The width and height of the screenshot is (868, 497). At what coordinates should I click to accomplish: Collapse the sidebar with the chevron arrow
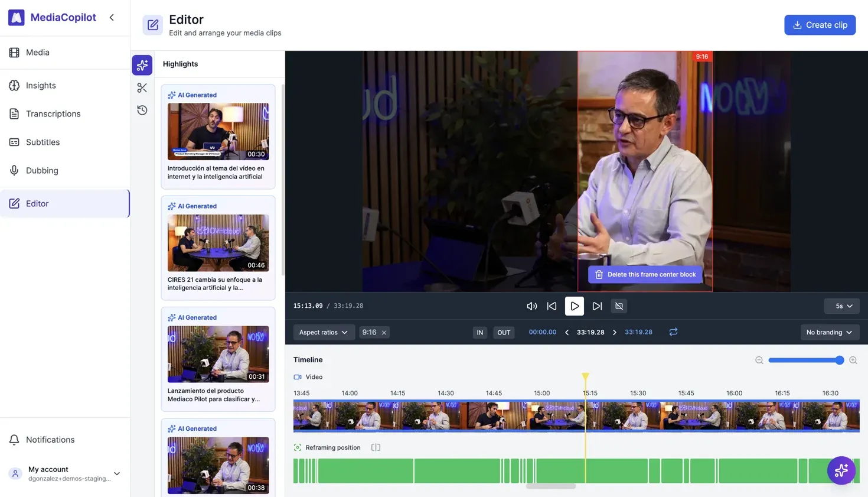coord(112,17)
